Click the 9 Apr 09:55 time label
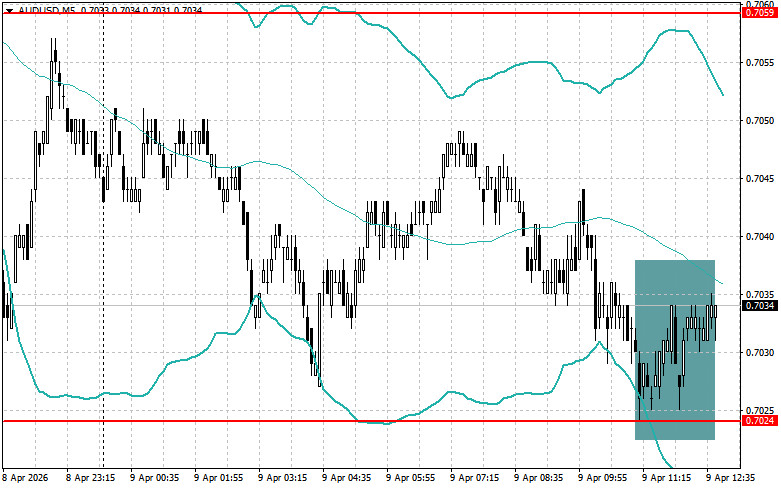The image size is (781, 489). 602,478
